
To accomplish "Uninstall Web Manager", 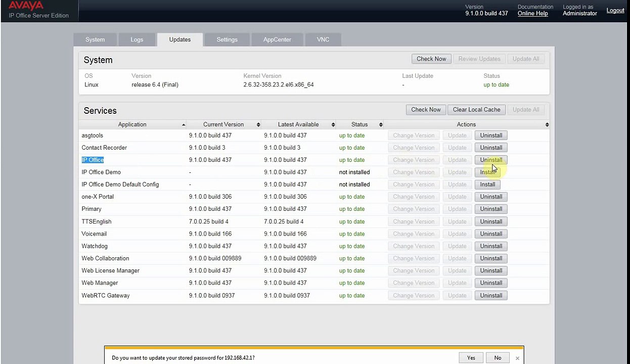I will coord(491,283).
